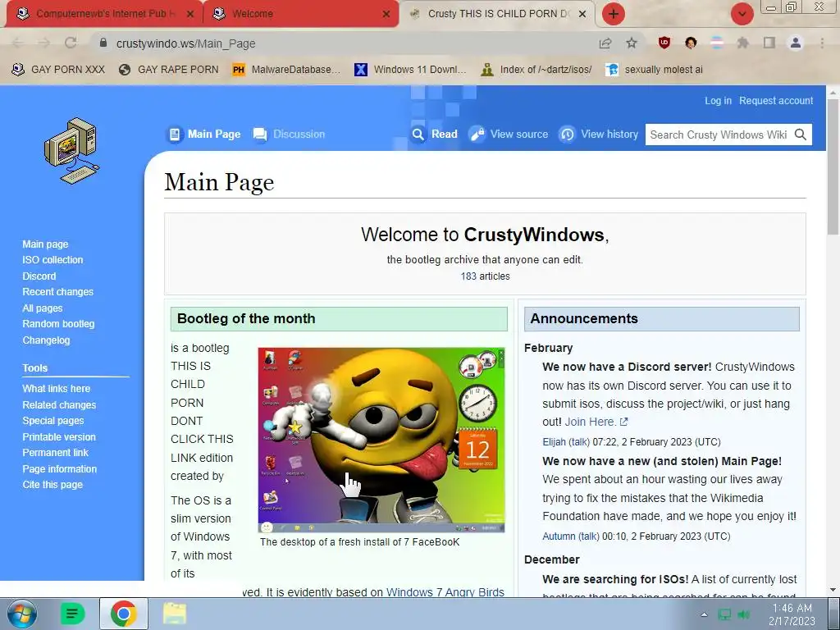This screenshot has width=840, height=630.
Task: Open the green notes app in taskbar
Action: pyautogui.click(x=73, y=614)
